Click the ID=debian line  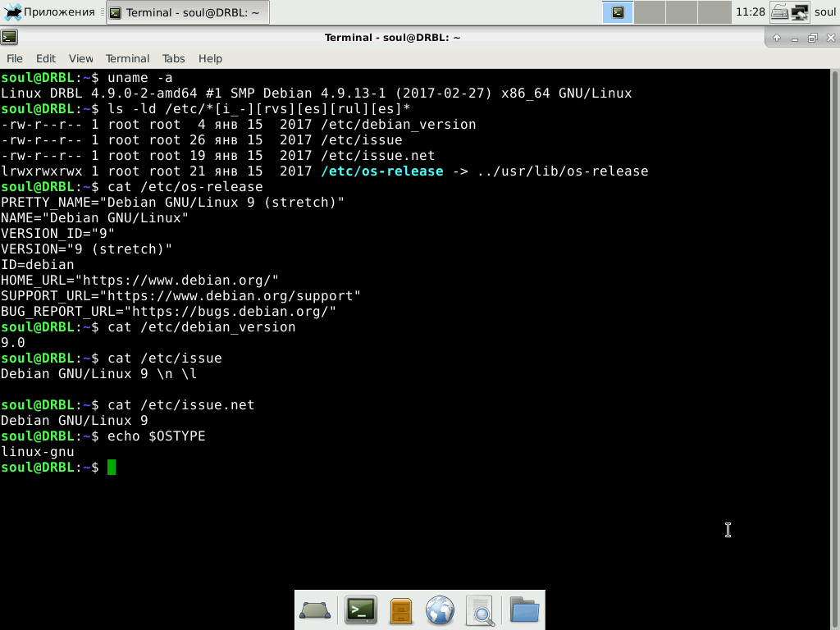point(38,265)
